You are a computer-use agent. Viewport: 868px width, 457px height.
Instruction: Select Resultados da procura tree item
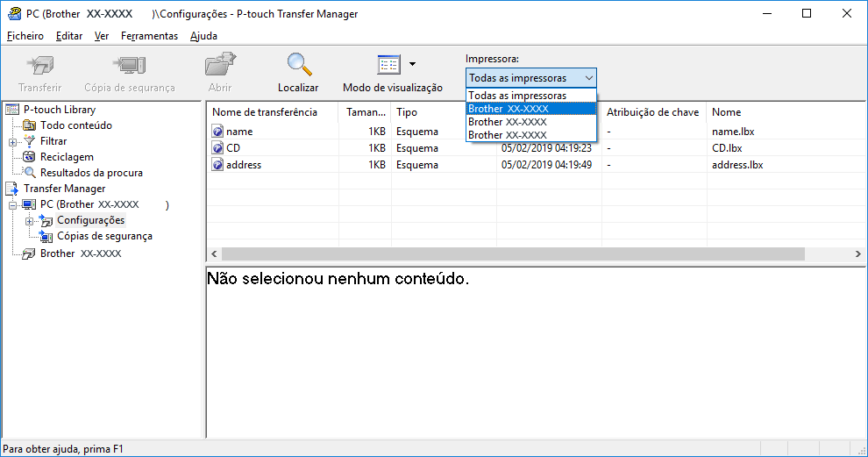click(x=91, y=173)
